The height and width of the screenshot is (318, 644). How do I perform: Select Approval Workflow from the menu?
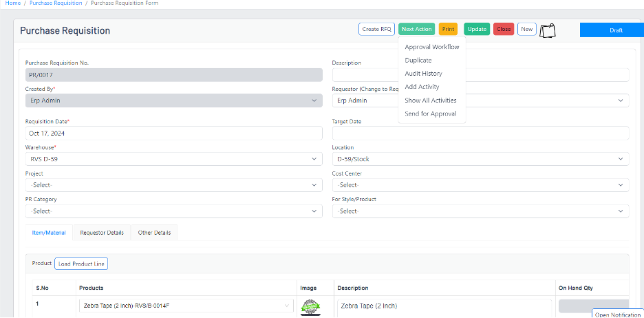[431, 47]
